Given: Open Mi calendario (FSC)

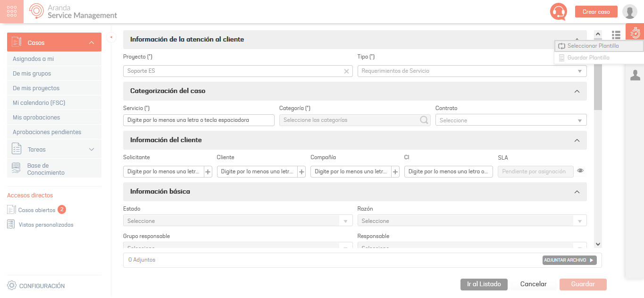Looking at the screenshot, I should (54, 103).
